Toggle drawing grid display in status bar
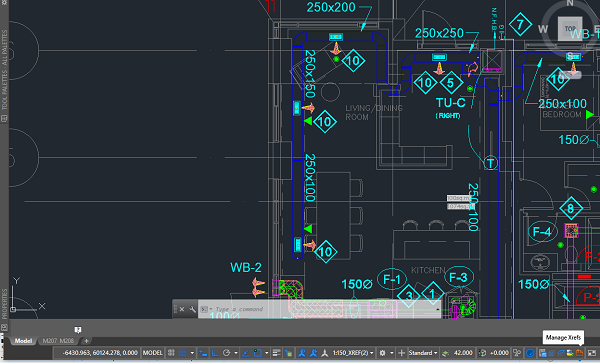 (171, 353)
